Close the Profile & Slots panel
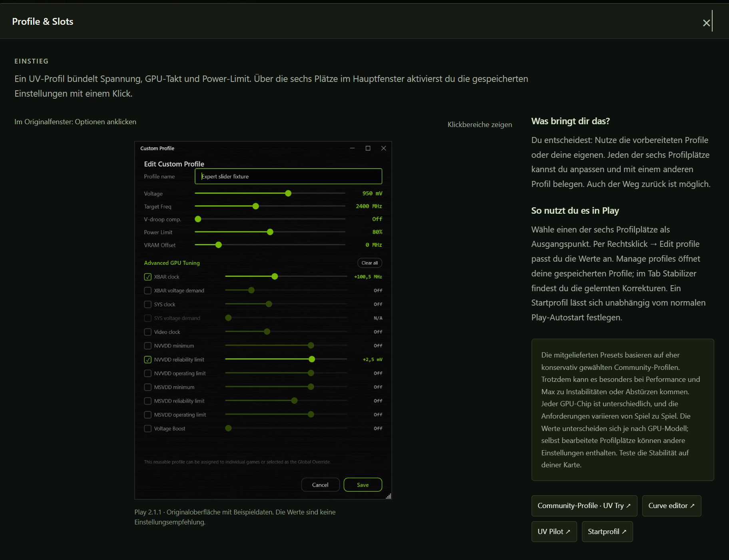The width and height of the screenshot is (729, 560). click(706, 23)
